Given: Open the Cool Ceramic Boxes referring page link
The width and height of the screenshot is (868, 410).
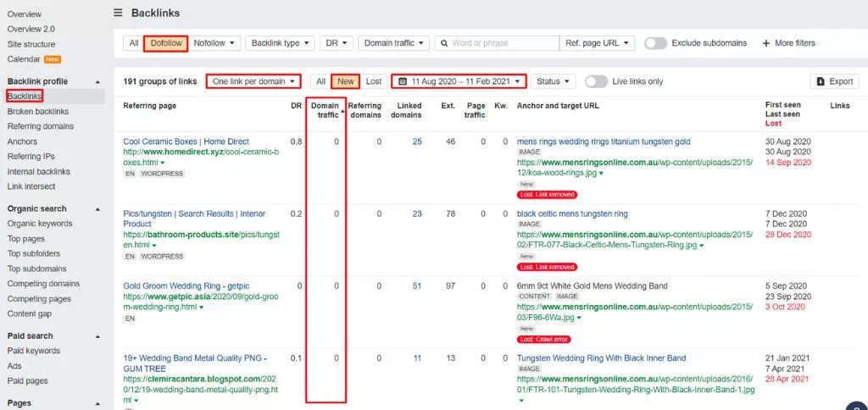Looking at the screenshot, I should click(186, 141).
